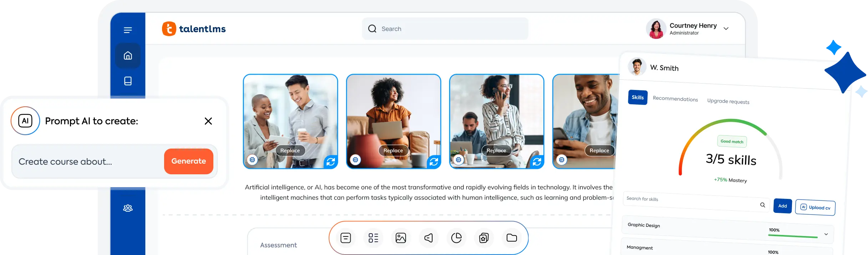Screen dimensions: 868x255
Task: Click the orange Generate button
Action: pos(188,161)
